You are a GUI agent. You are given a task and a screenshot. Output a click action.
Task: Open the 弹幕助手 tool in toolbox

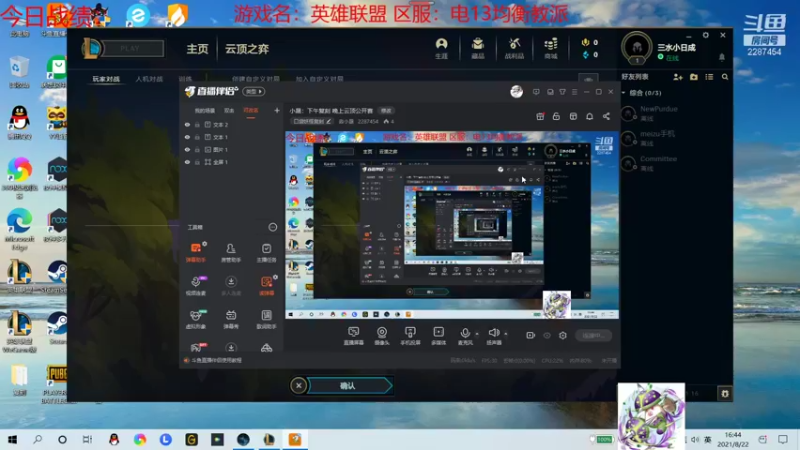[195, 253]
